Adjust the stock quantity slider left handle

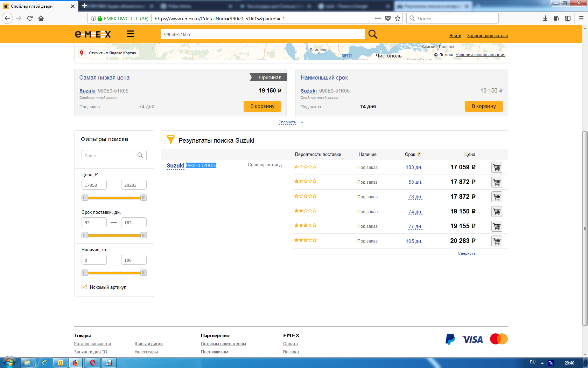click(85, 273)
